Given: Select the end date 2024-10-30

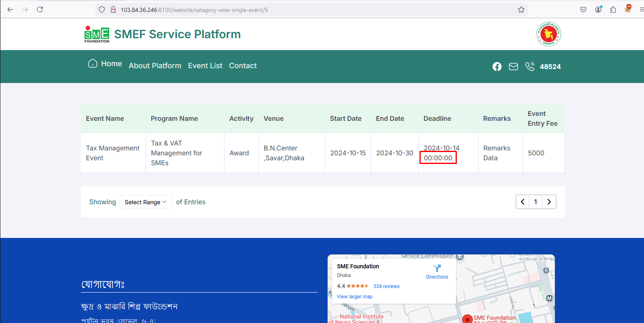Looking at the screenshot, I should click(395, 153).
